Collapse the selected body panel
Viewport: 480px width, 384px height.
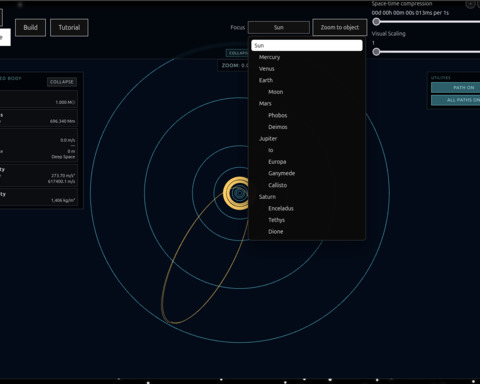point(62,82)
